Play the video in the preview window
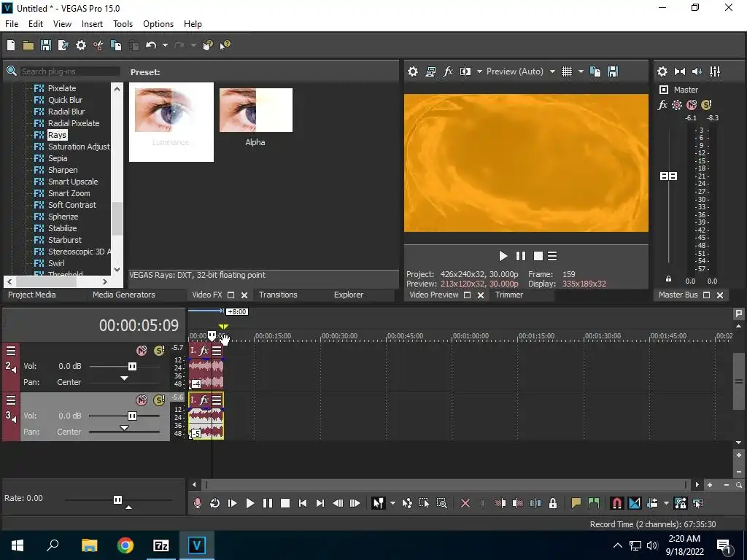This screenshot has width=747, height=560. tap(503, 256)
